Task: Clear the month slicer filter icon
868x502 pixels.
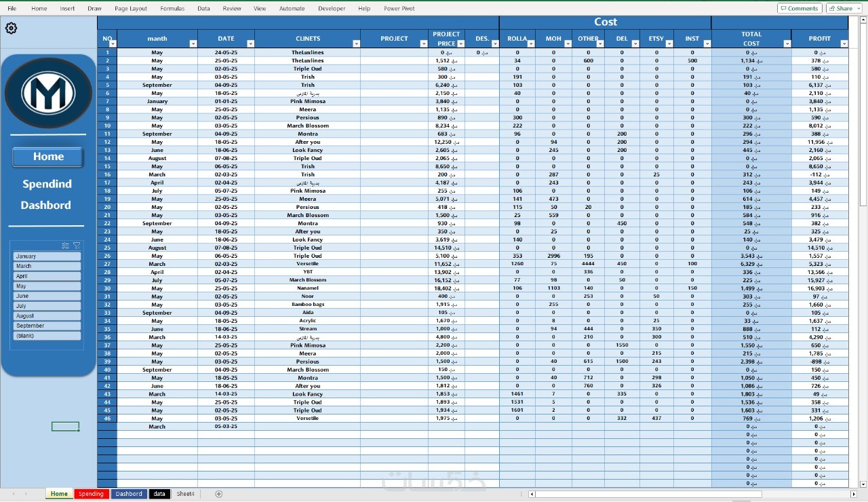Action: (x=77, y=246)
